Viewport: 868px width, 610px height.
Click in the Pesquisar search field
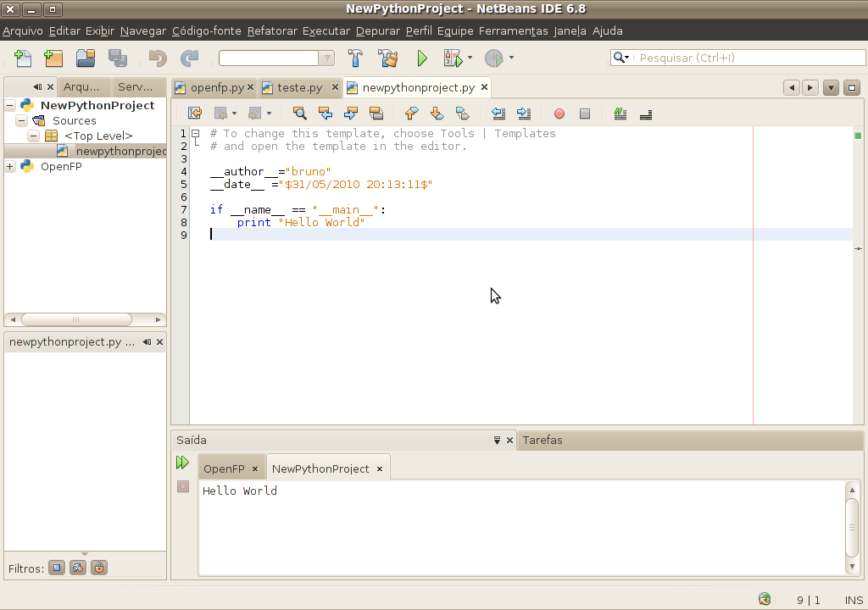pos(746,58)
